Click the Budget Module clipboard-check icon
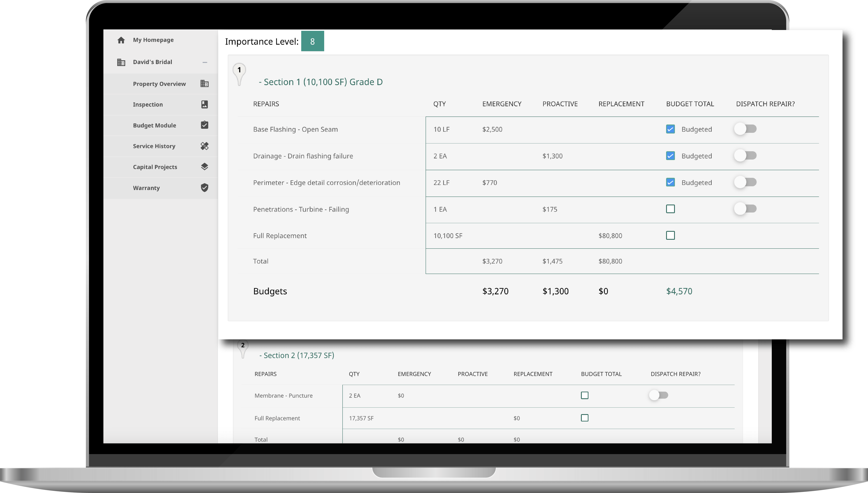This screenshot has width=868, height=493. pos(204,125)
